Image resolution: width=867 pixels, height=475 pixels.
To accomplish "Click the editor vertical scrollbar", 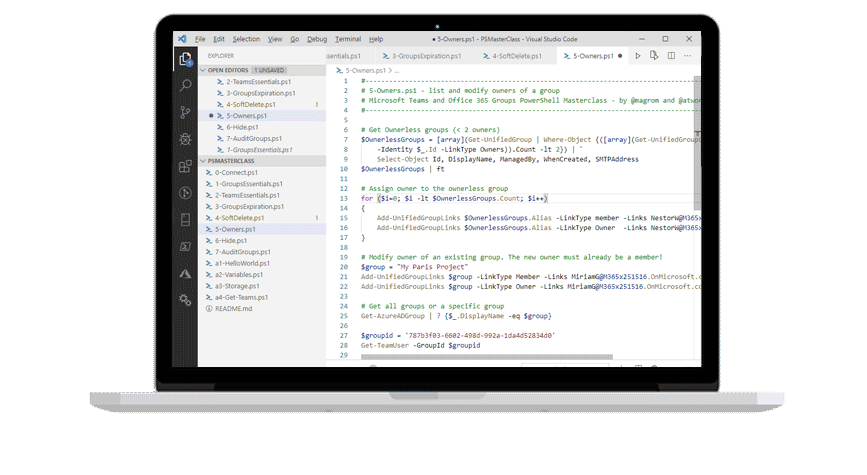I will (697, 144).
